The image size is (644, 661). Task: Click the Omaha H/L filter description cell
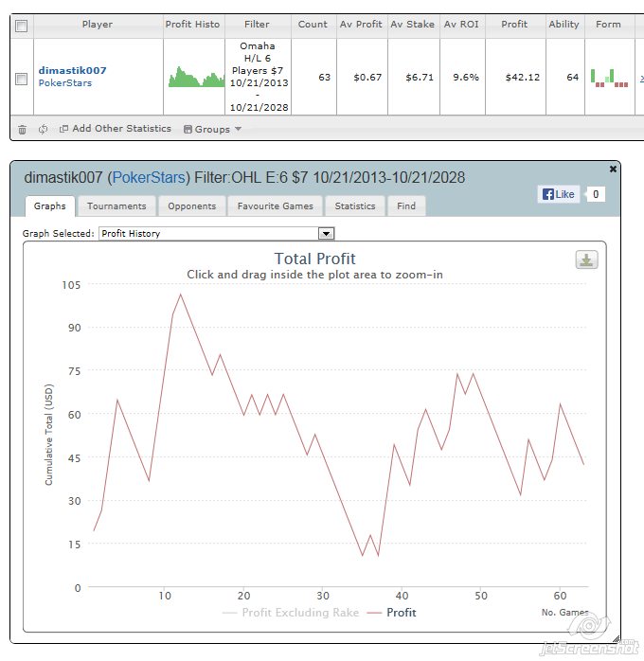[x=258, y=77]
